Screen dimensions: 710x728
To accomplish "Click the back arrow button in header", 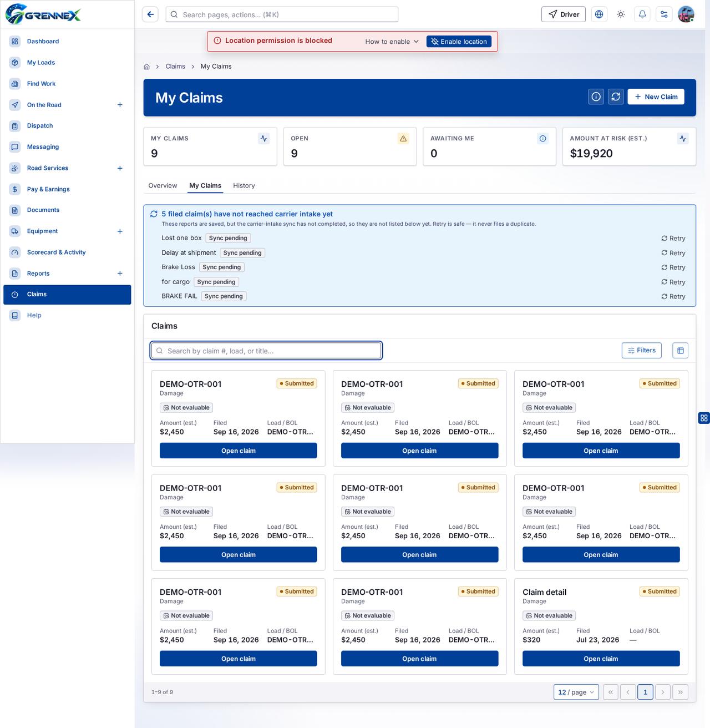I will point(150,14).
